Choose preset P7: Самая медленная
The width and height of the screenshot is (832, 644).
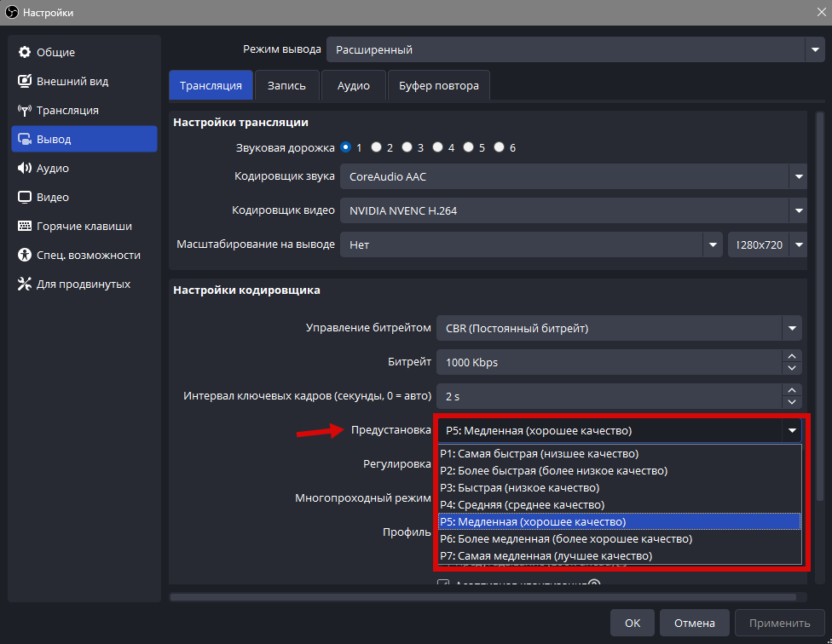[619, 556]
